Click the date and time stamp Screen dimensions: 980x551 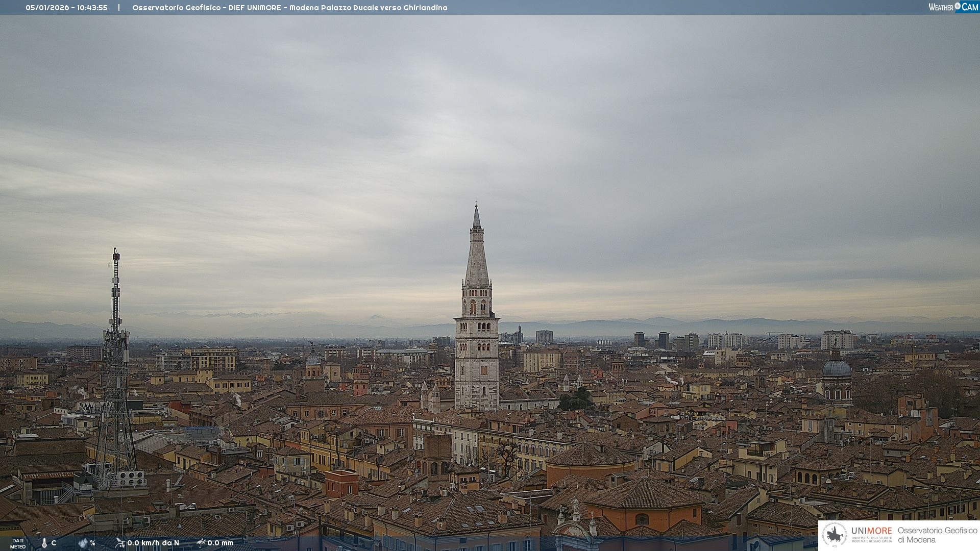pos(66,8)
